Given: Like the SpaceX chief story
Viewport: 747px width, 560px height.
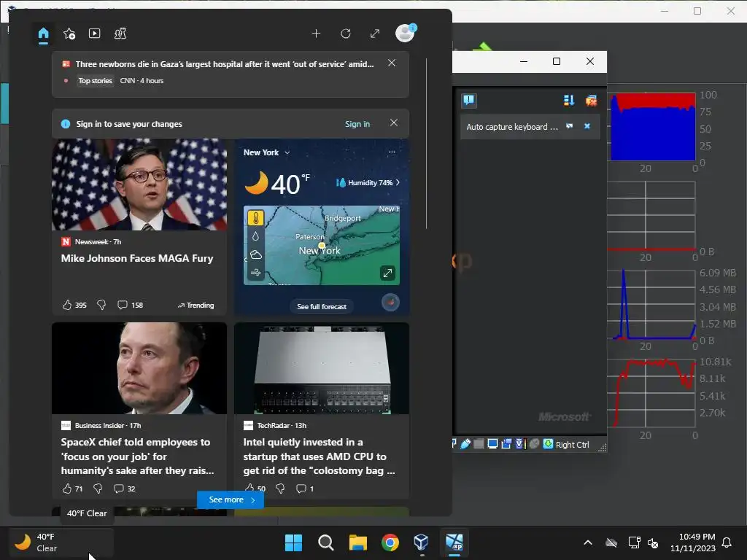Looking at the screenshot, I should pos(67,489).
